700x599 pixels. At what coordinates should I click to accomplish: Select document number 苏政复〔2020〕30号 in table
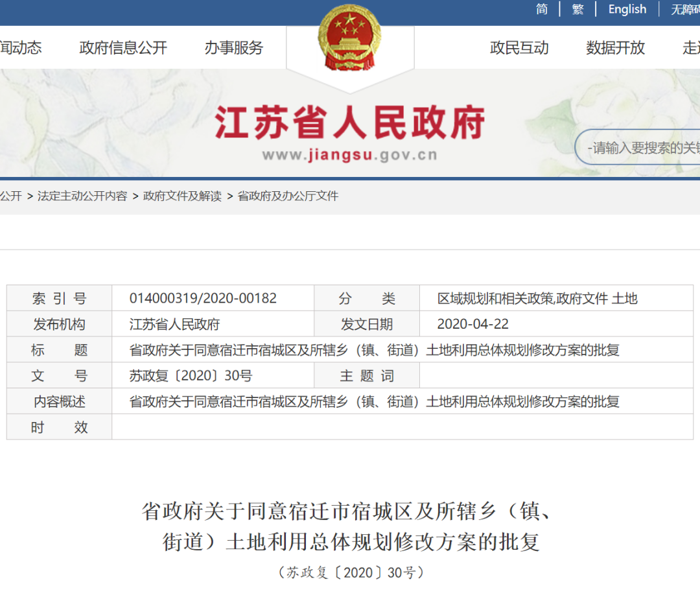191,376
